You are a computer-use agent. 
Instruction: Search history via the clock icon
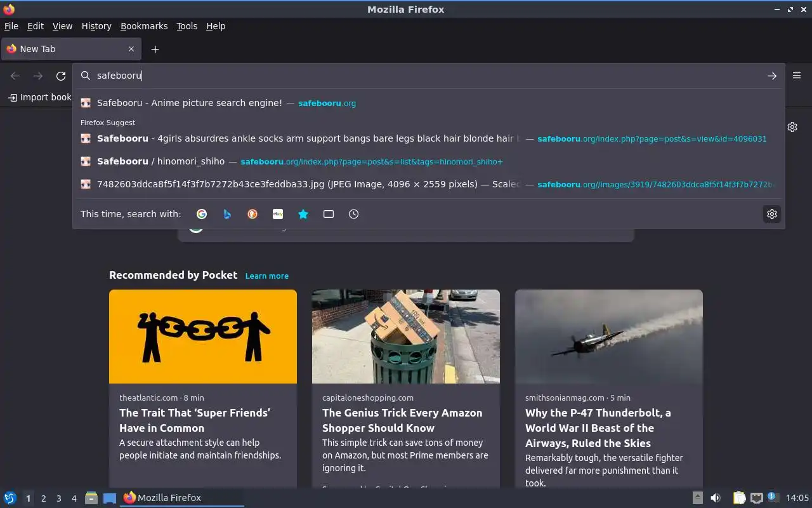354,214
